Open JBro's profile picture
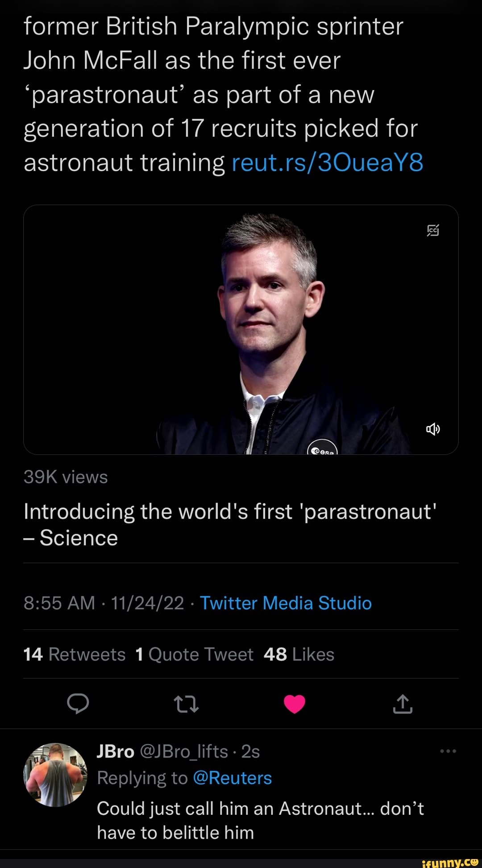Image resolution: width=482 pixels, height=868 pixels. tap(55, 775)
